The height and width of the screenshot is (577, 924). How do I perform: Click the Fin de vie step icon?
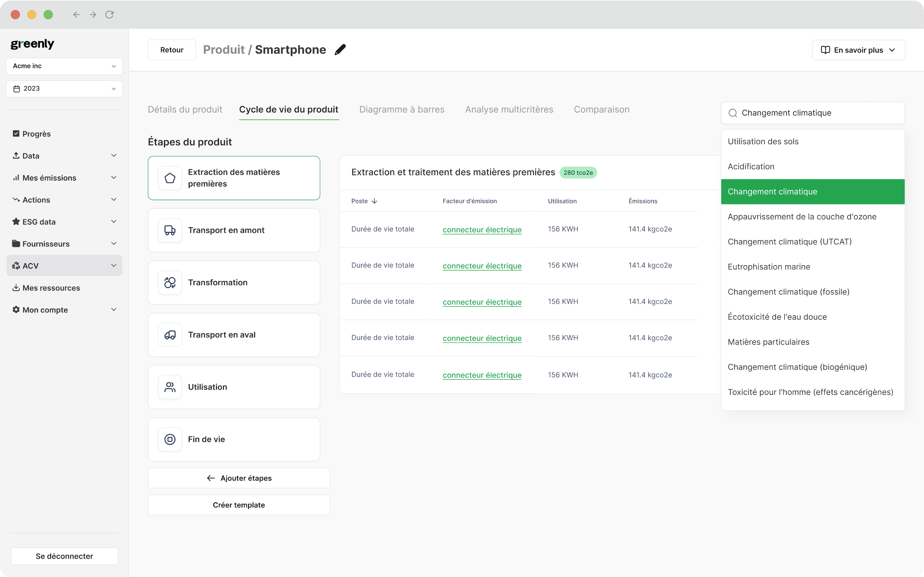170,439
